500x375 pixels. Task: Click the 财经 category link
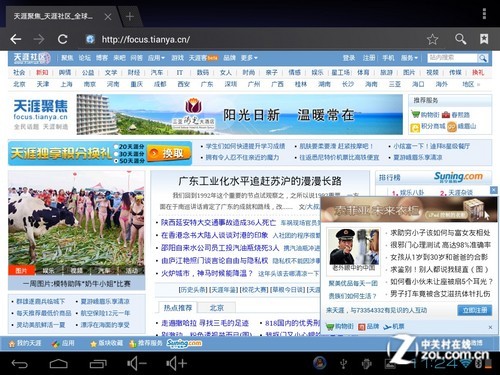[134, 72]
